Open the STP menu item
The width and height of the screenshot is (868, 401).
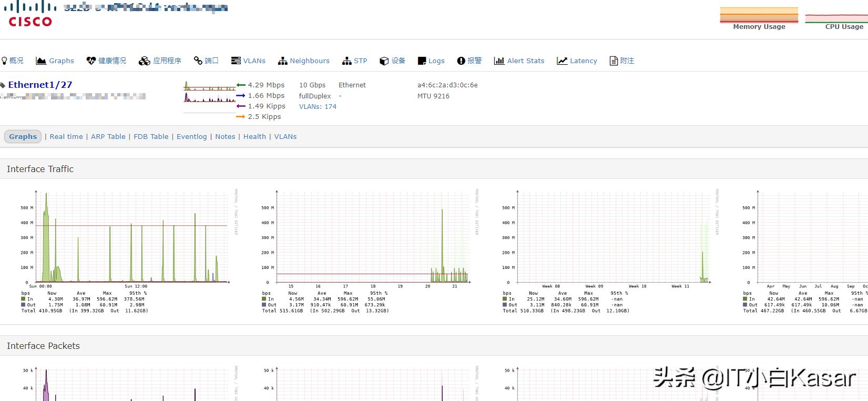(x=361, y=61)
